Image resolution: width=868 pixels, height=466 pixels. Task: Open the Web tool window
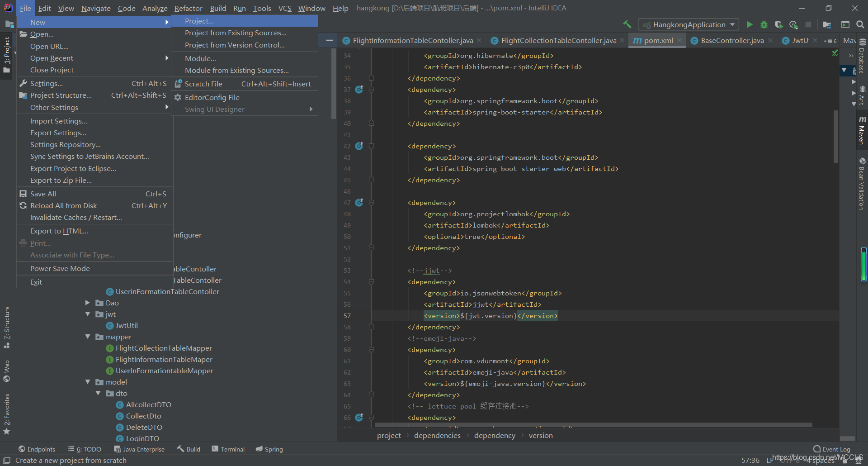click(x=7, y=371)
